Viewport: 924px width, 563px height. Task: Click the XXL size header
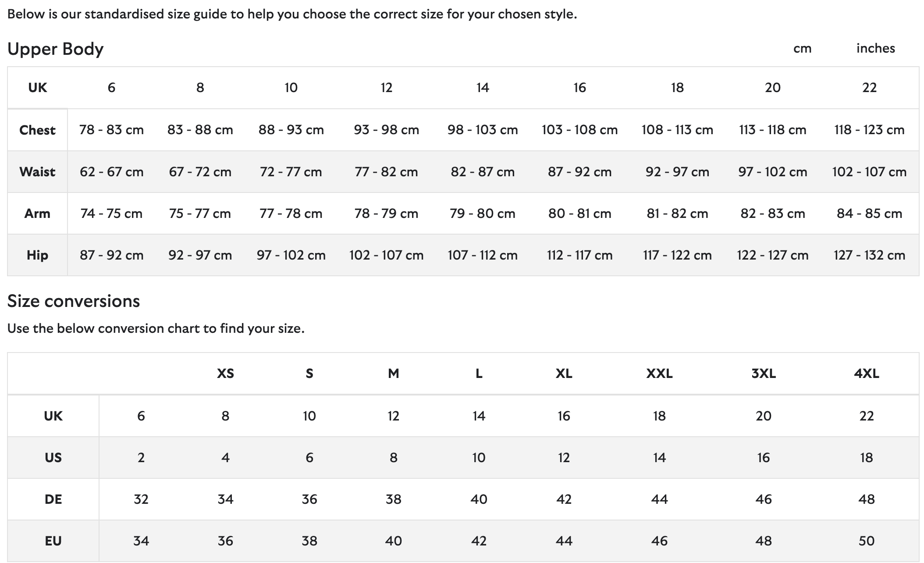(659, 374)
